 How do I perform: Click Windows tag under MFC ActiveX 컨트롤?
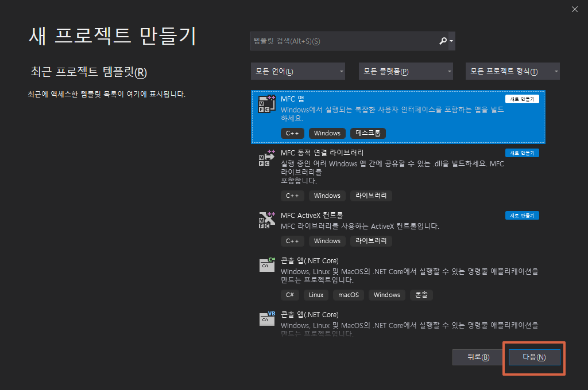tap(327, 241)
